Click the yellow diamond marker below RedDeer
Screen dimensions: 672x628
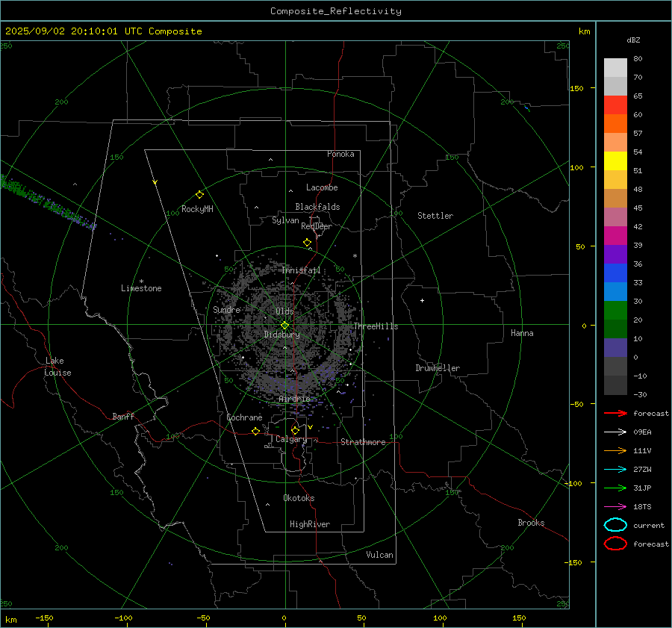[x=307, y=243]
